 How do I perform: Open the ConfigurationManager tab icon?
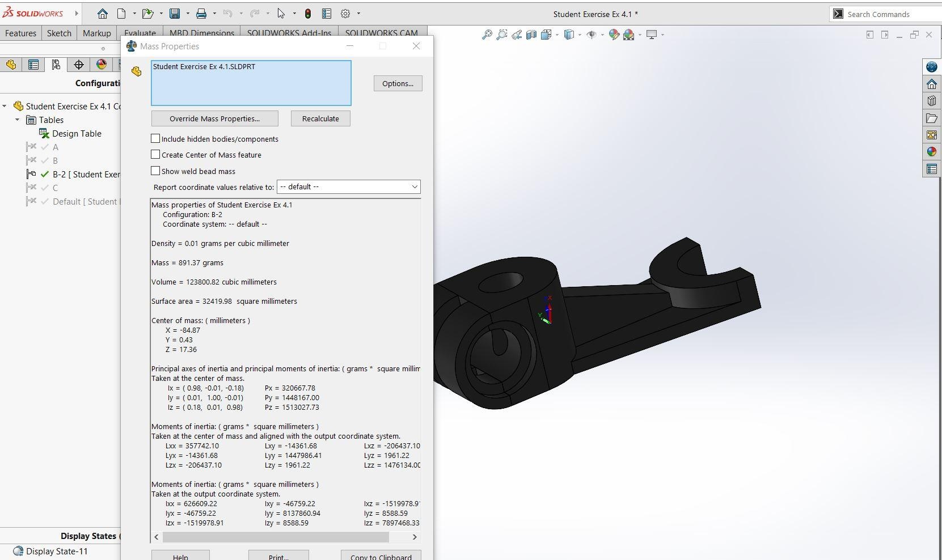[56, 65]
